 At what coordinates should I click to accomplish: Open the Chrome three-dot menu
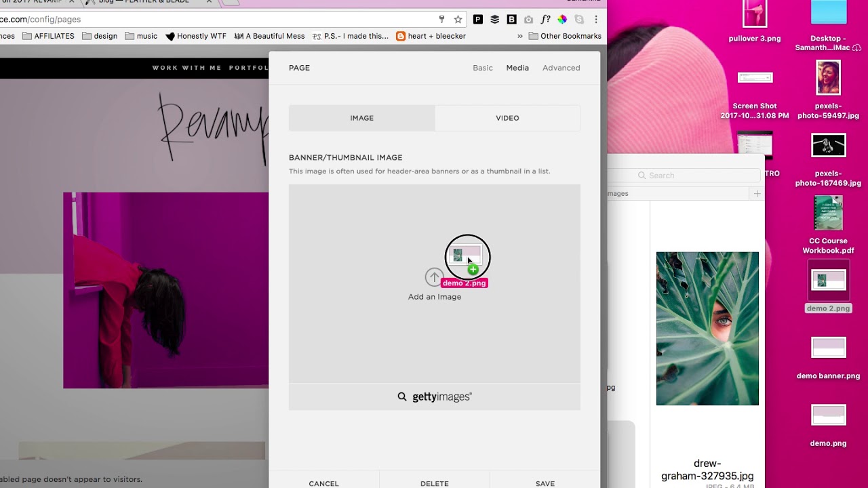[596, 20]
